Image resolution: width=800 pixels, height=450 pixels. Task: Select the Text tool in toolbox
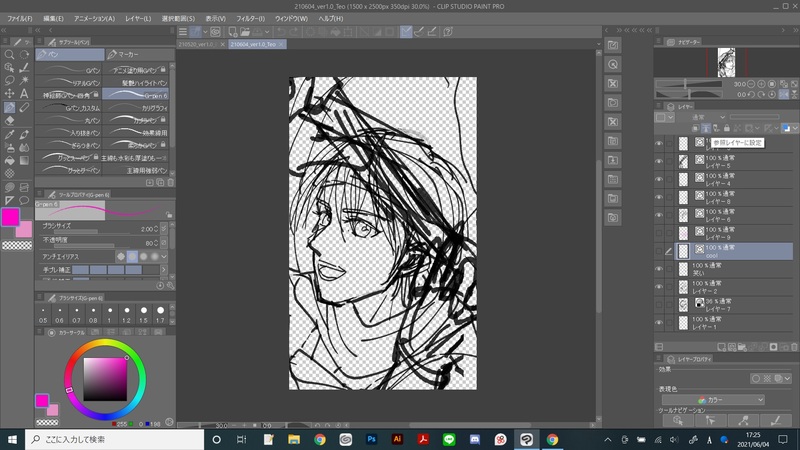click(23, 94)
